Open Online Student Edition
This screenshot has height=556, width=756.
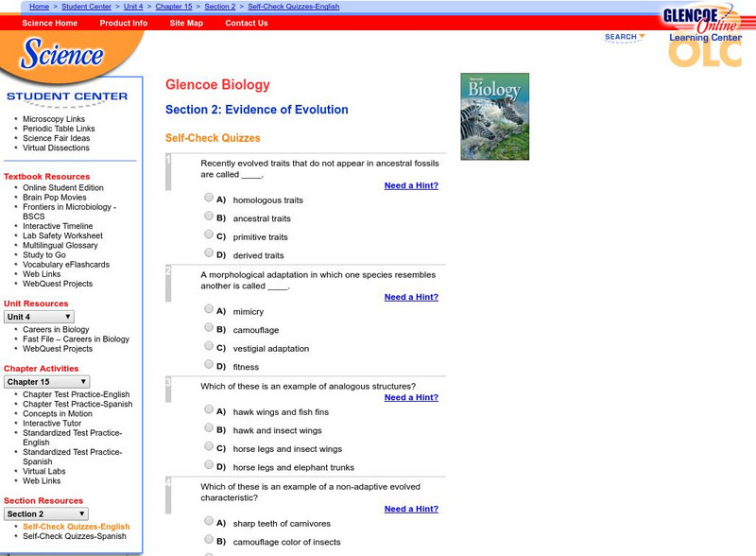pyautogui.click(x=63, y=187)
